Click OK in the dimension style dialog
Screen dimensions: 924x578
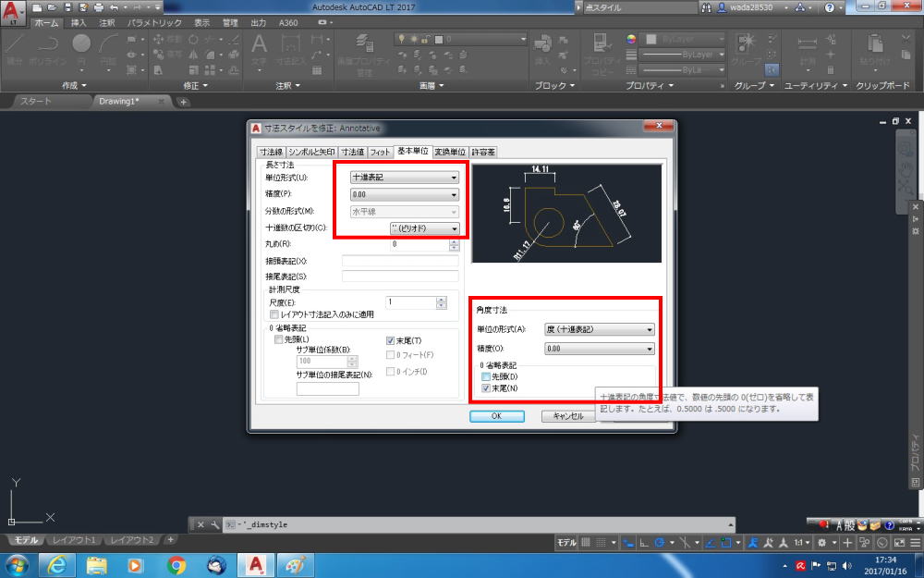(x=497, y=416)
